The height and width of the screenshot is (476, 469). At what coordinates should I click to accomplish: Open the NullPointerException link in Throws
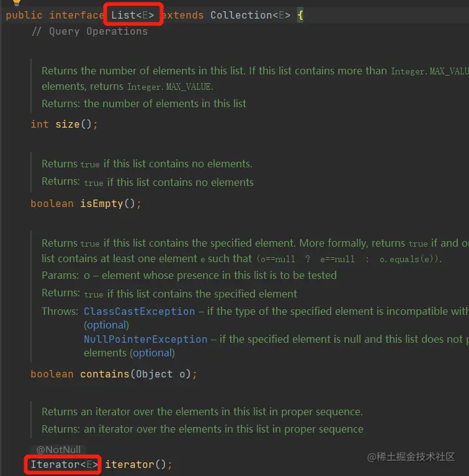pos(146,340)
